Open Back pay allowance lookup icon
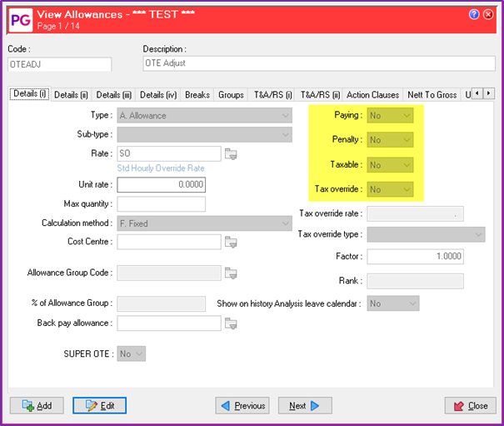504x426 pixels. 232,323
